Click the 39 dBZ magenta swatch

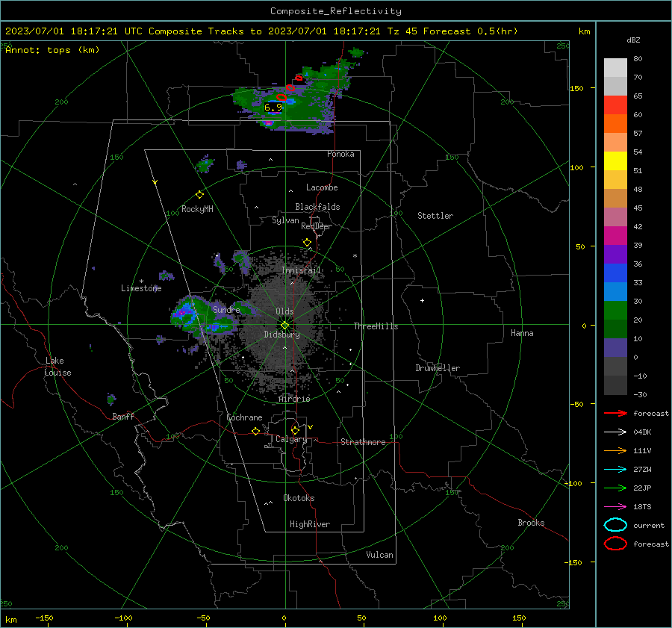coord(615,235)
